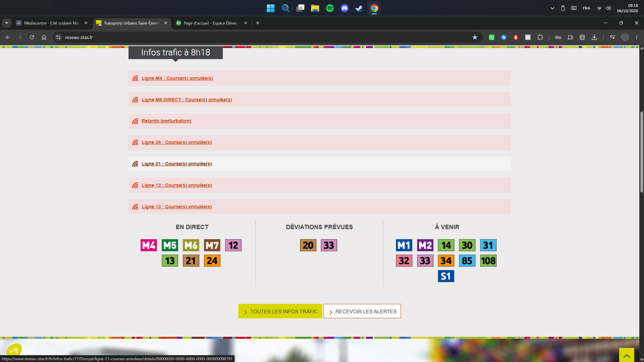644x362 pixels.
Task: Select the M2 line badge
Action: 425,245
